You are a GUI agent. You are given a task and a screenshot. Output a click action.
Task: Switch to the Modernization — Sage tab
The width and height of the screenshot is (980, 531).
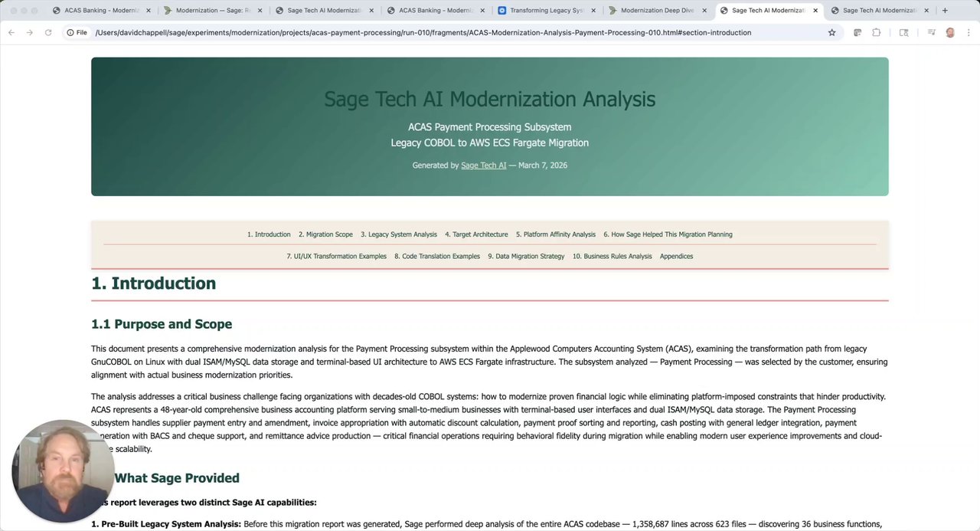tap(212, 11)
